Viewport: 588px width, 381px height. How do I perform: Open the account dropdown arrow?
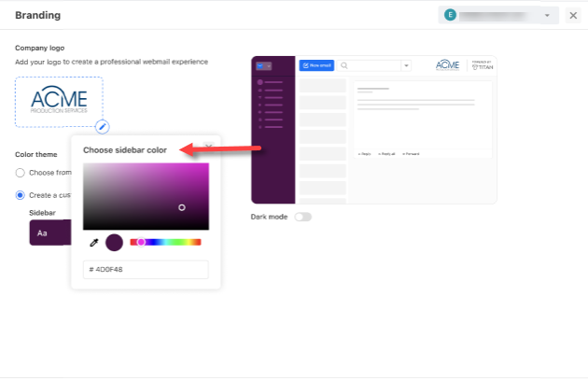[x=547, y=15]
